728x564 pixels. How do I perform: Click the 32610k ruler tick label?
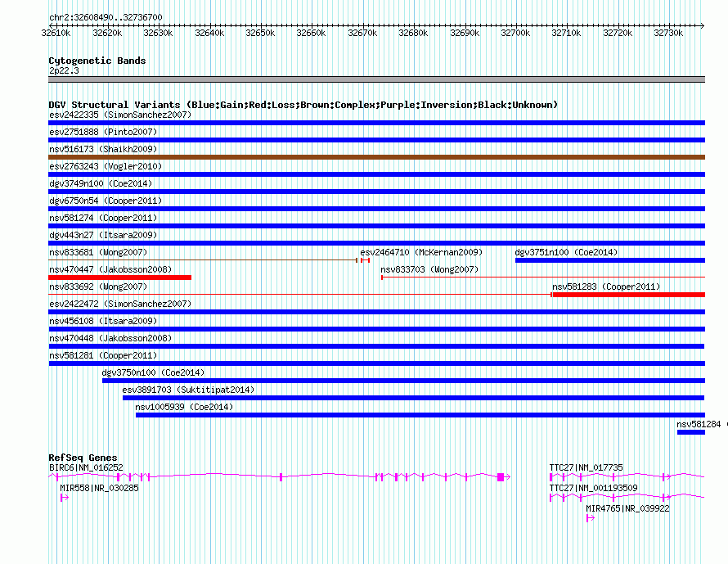point(56,33)
